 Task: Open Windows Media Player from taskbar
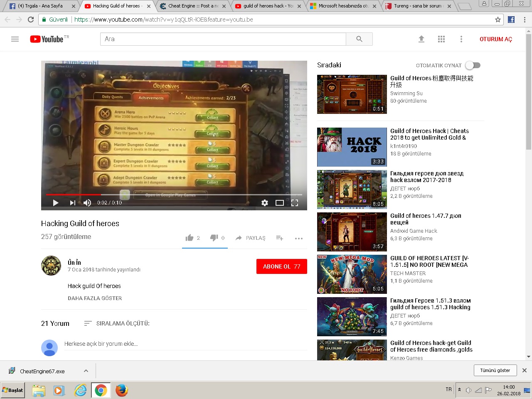[x=59, y=390]
